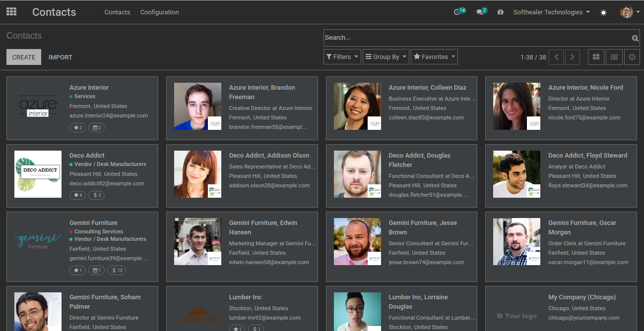Switch to activity view
The width and height of the screenshot is (644, 331).
coord(632,57)
